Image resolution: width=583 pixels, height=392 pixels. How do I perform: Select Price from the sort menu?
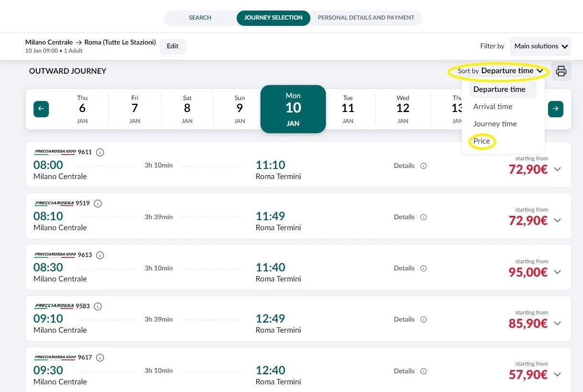coord(481,141)
